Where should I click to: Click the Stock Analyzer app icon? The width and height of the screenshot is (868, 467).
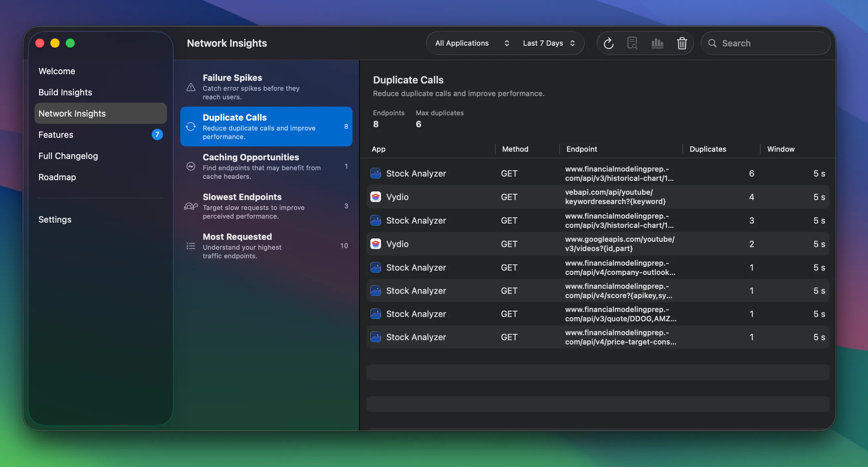376,173
